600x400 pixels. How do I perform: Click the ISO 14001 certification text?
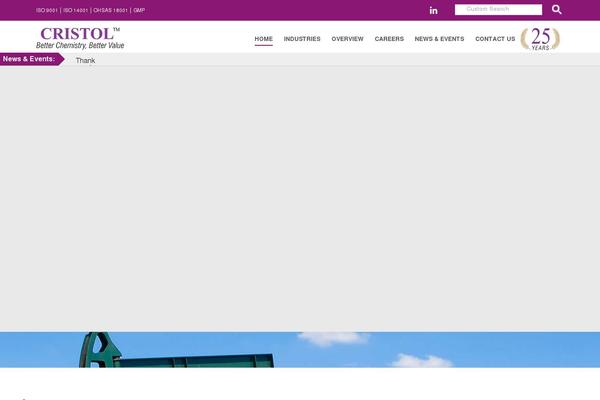(75, 10)
